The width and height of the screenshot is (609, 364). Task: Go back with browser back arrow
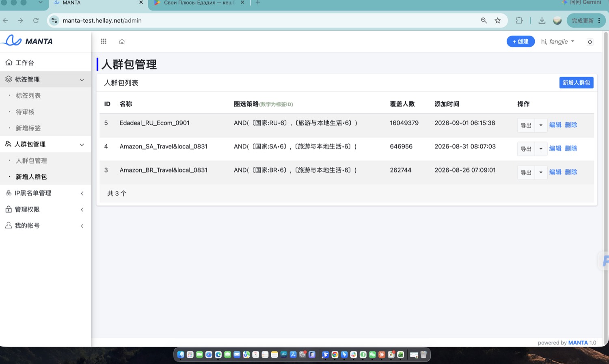(5, 20)
